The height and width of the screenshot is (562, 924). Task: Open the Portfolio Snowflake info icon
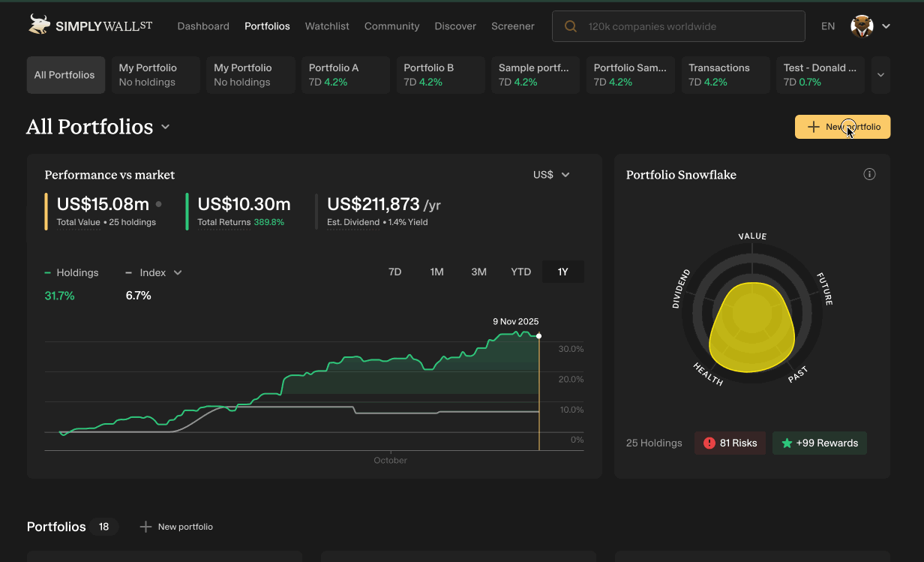coord(869,175)
